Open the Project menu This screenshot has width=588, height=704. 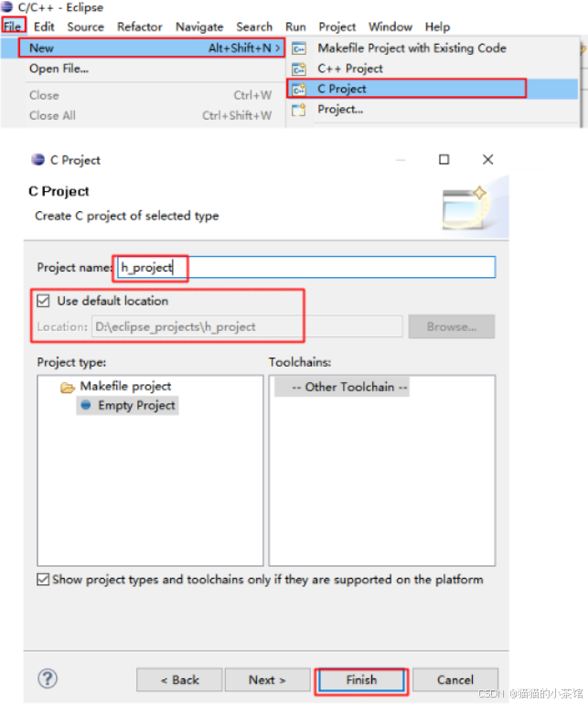(337, 27)
